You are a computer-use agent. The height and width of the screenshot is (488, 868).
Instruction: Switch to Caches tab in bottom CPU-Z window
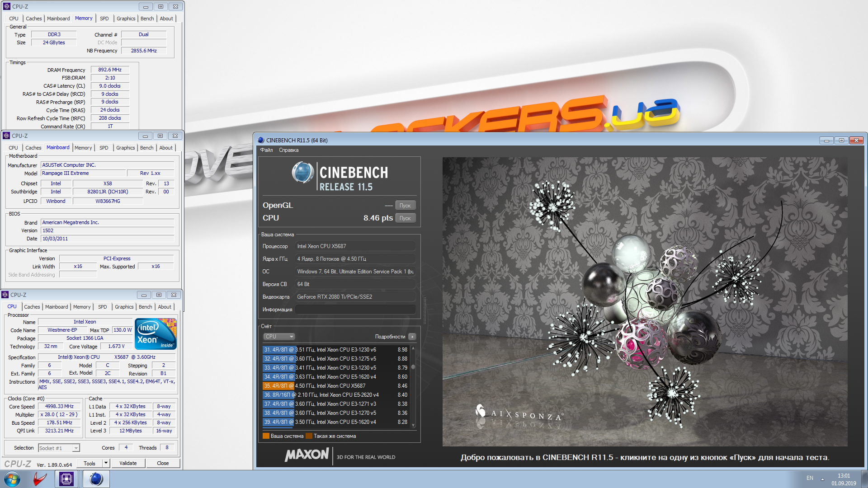[x=32, y=307]
